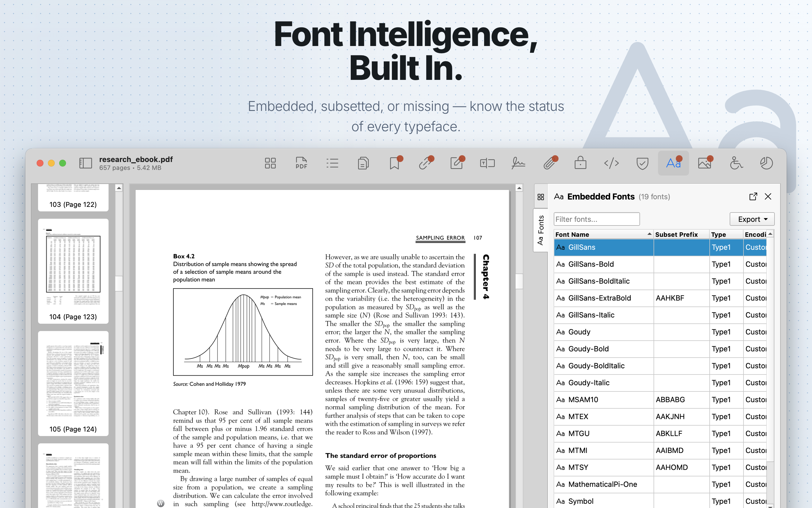Select the Goudy-BoldItalic row
812x508 pixels.
coord(660,366)
